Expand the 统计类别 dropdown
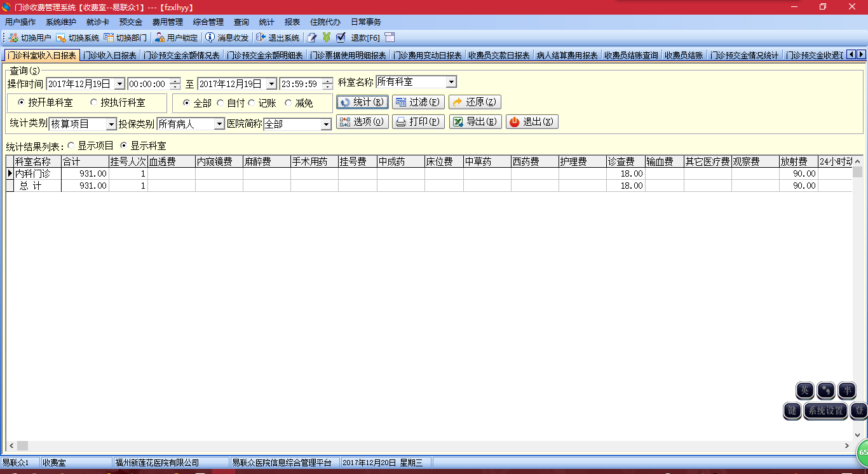 [111, 124]
